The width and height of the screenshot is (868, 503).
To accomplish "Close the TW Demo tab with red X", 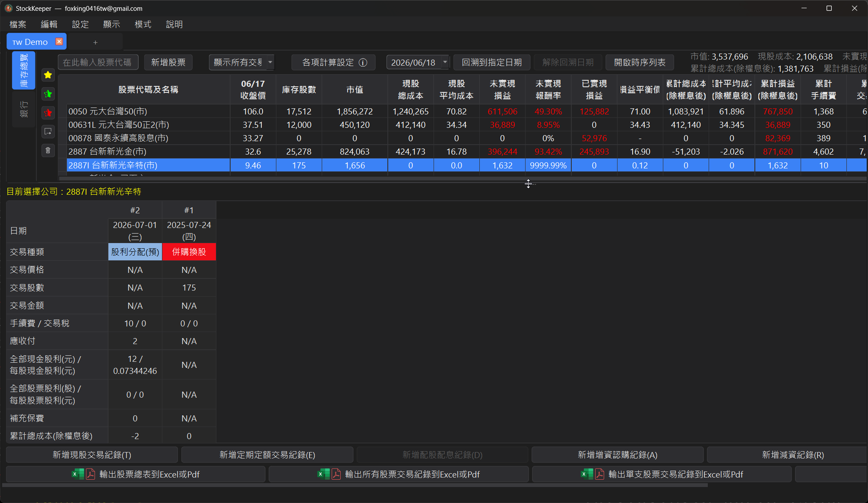I will [x=59, y=41].
